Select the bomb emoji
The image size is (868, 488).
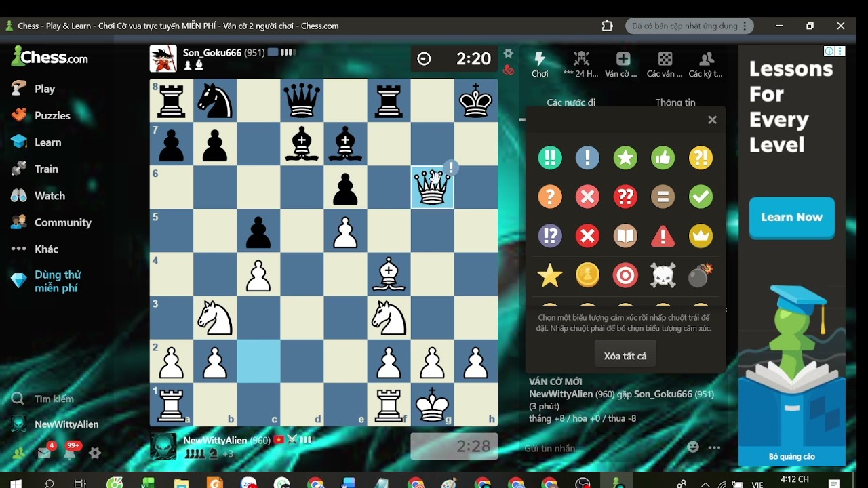pyautogui.click(x=701, y=275)
